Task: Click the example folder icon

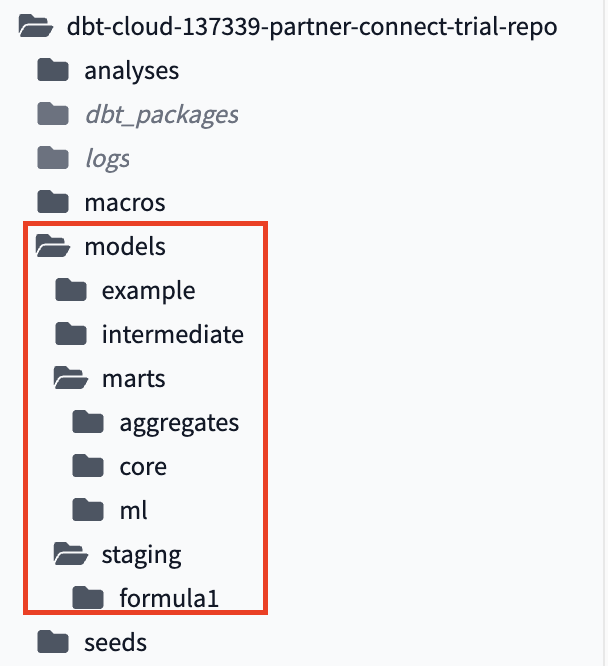Action: pyautogui.click(x=70, y=290)
